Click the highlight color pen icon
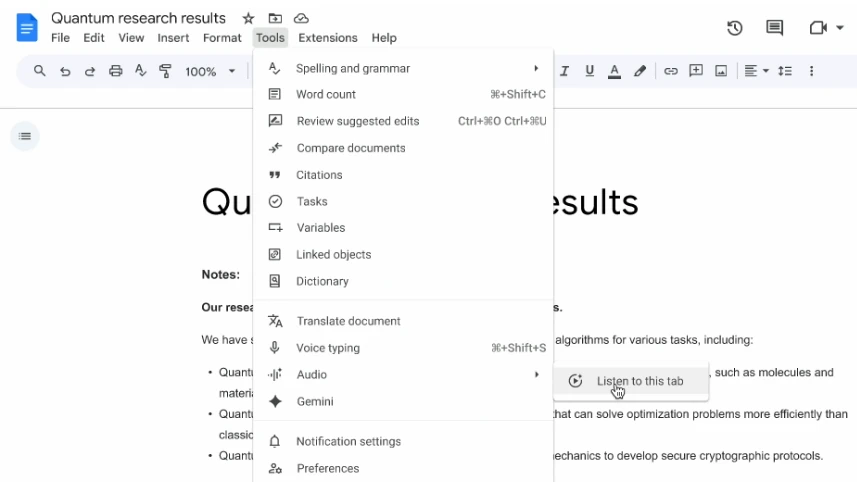The width and height of the screenshot is (857, 482). [x=640, y=71]
